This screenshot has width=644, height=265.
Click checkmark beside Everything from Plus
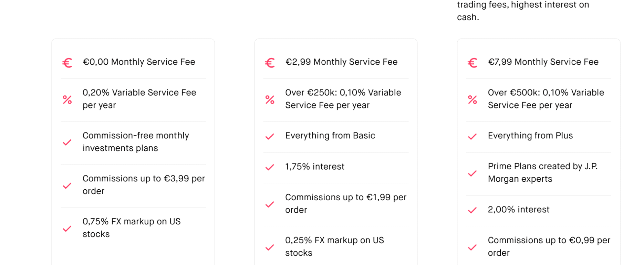(472, 136)
